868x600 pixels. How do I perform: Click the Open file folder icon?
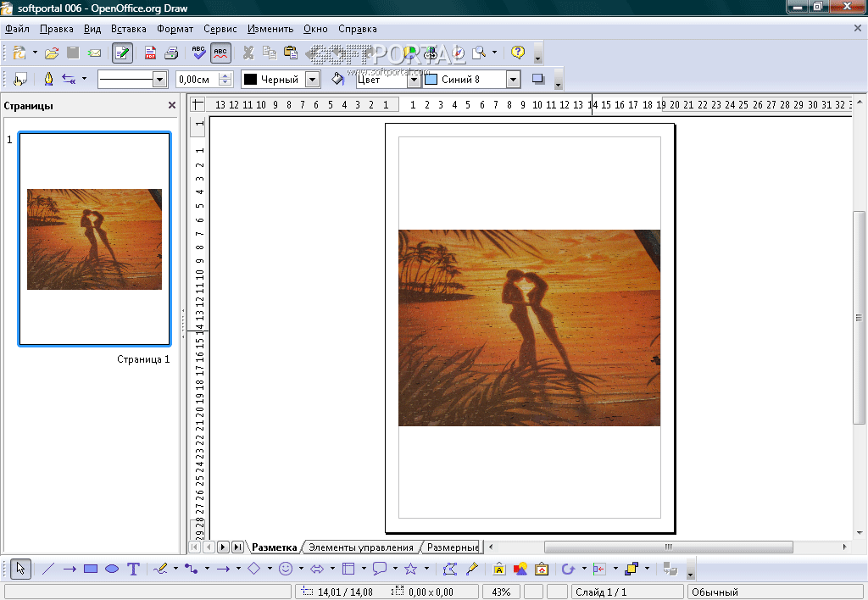[52, 53]
